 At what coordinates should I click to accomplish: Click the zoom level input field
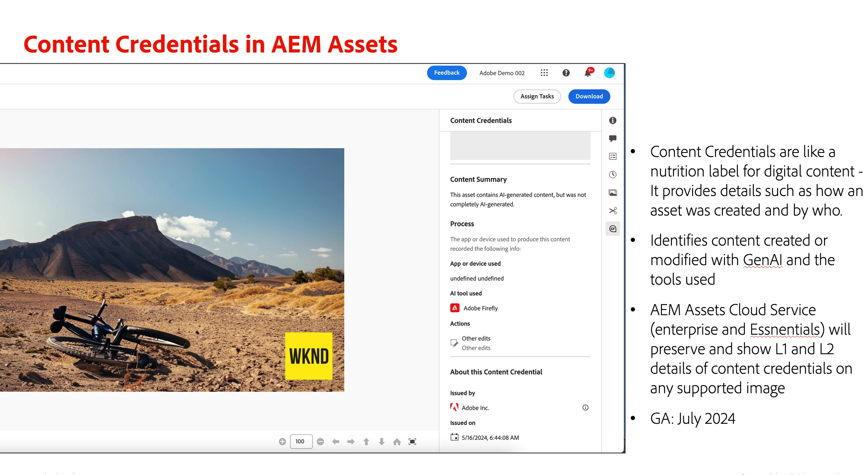[301, 442]
